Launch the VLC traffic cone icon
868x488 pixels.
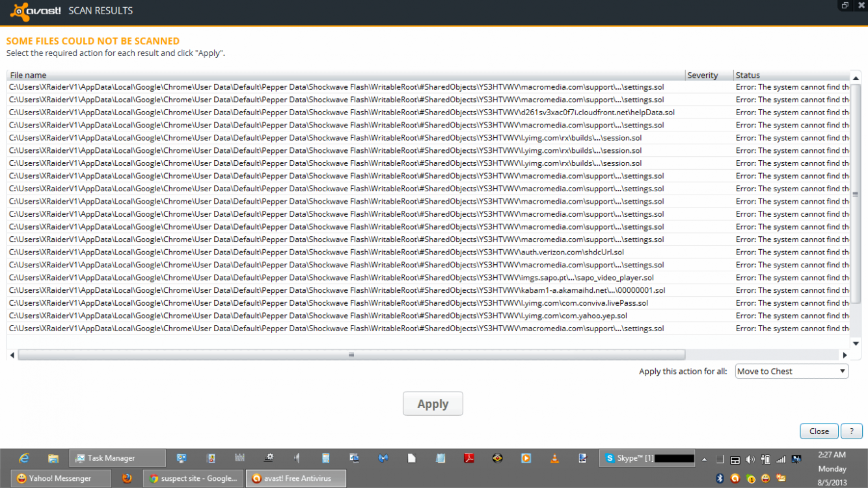click(x=555, y=458)
